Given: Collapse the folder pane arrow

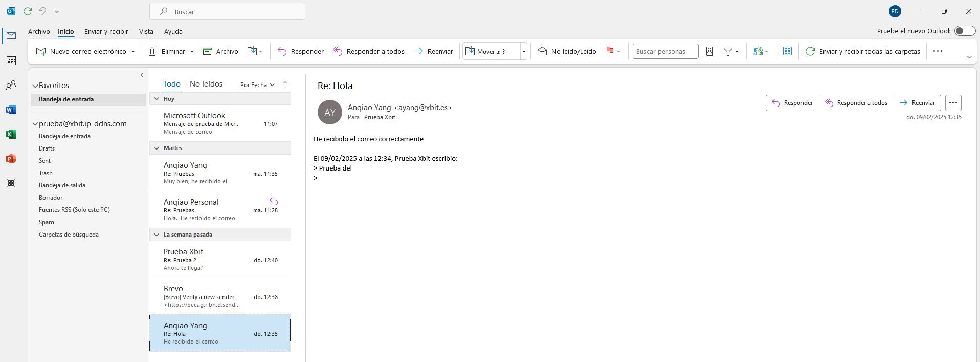Looking at the screenshot, I should click(142, 75).
